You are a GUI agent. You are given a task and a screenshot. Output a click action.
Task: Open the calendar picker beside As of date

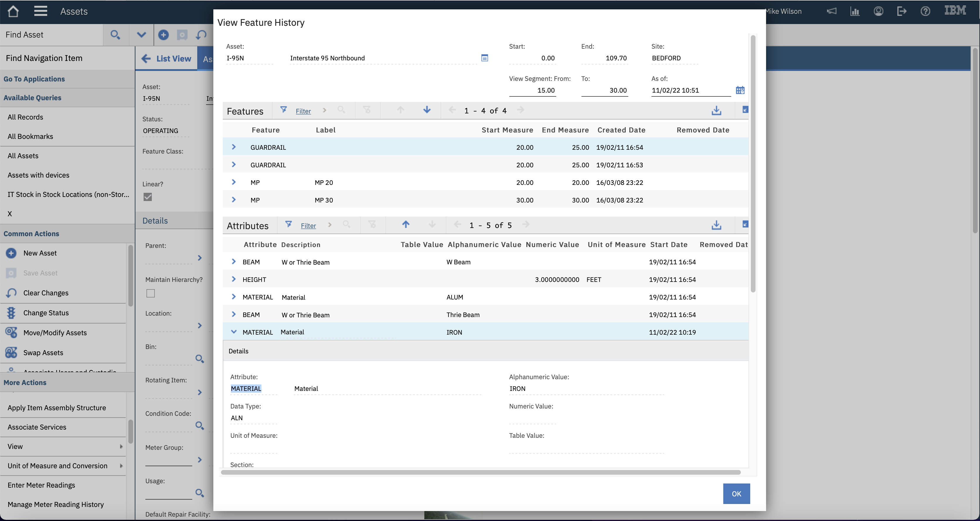click(740, 90)
